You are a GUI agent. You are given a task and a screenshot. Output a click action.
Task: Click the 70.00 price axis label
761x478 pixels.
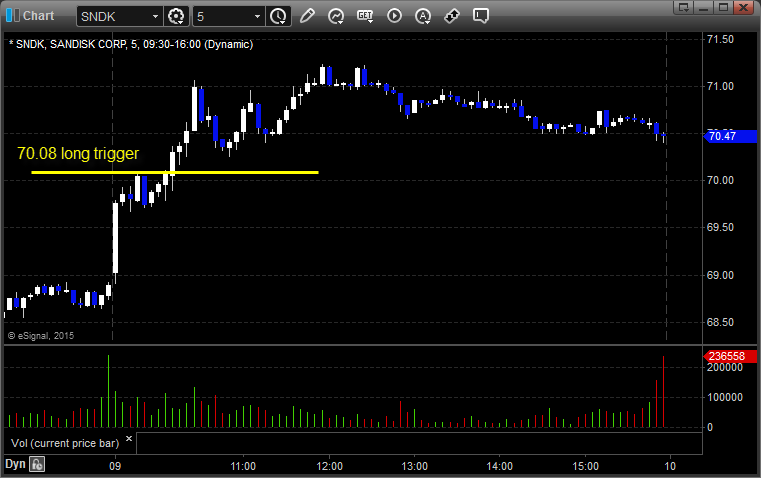[720, 181]
